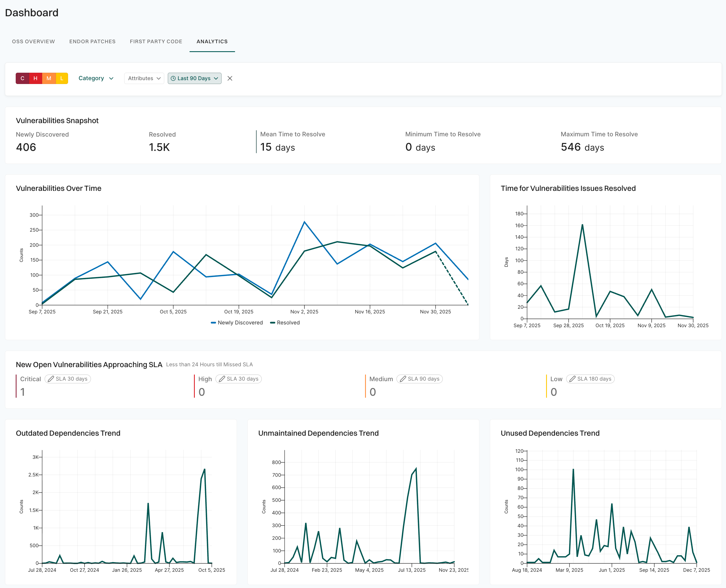This screenshot has height=588, width=726.
Task: Click the Newly Discovered count 406
Action: click(x=26, y=147)
